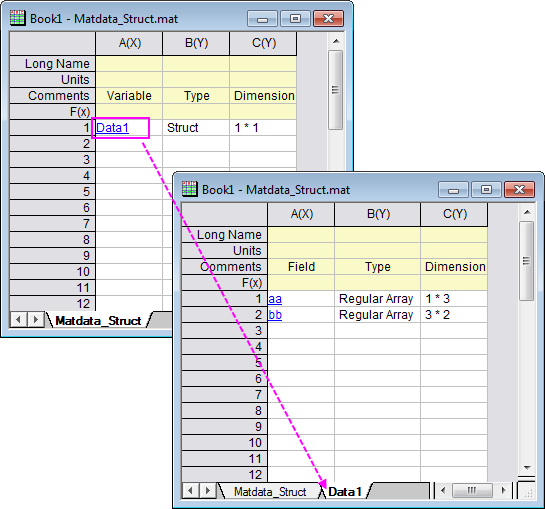Click previous sheet arrow in front window
This screenshot has width=545, height=509.
point(190,491)
